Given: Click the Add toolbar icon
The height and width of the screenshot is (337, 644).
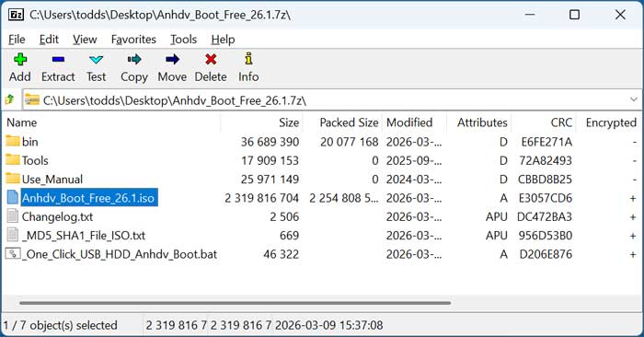Looking at the screenshot, I should tap(20, 60).
